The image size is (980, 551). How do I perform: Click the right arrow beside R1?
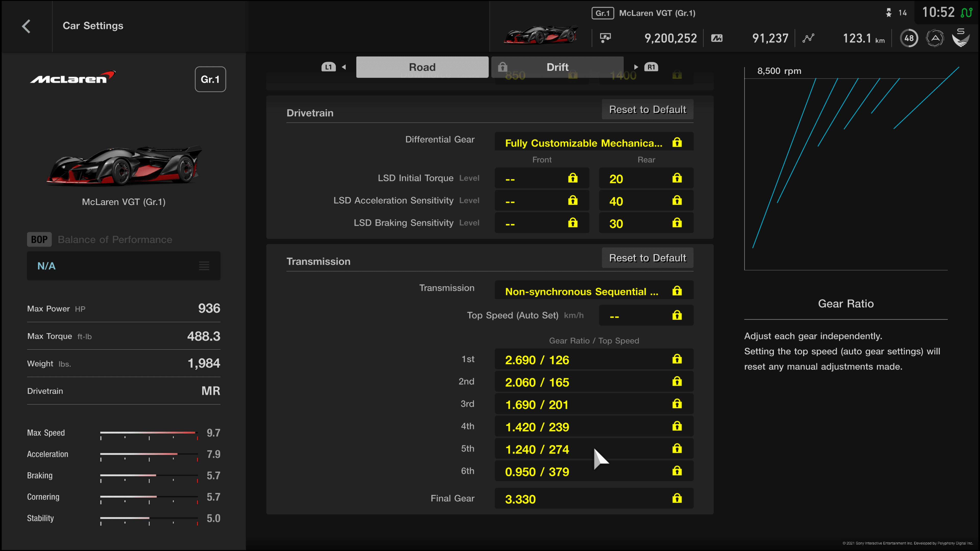click(636, 67)
